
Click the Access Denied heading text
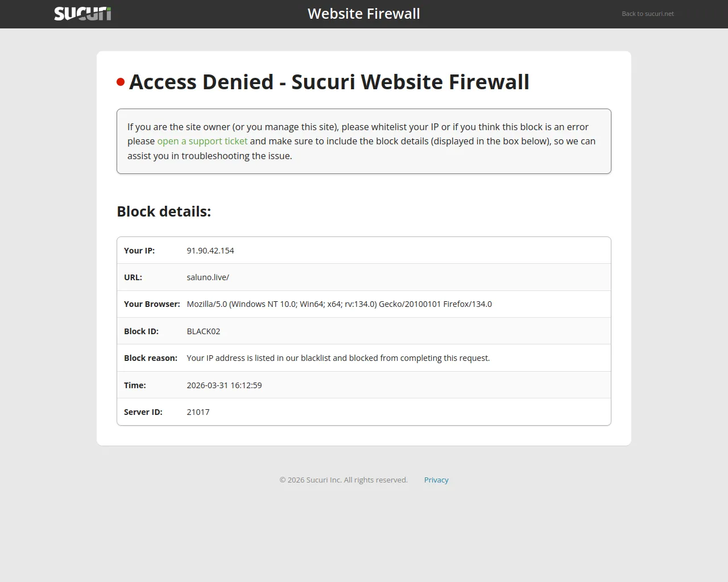[x=329, y=82]
